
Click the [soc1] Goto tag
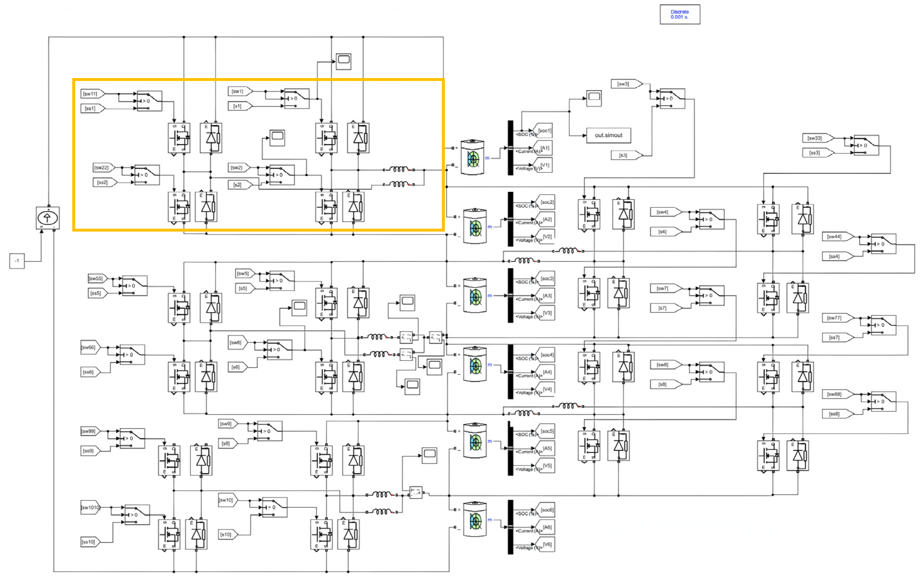(544, 131)
